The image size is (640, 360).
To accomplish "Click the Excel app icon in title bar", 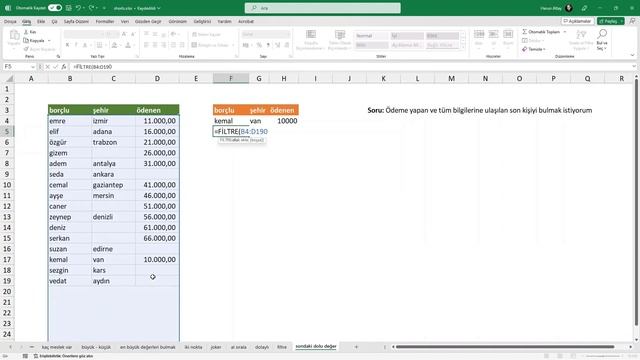I will (x=8, y=8).
